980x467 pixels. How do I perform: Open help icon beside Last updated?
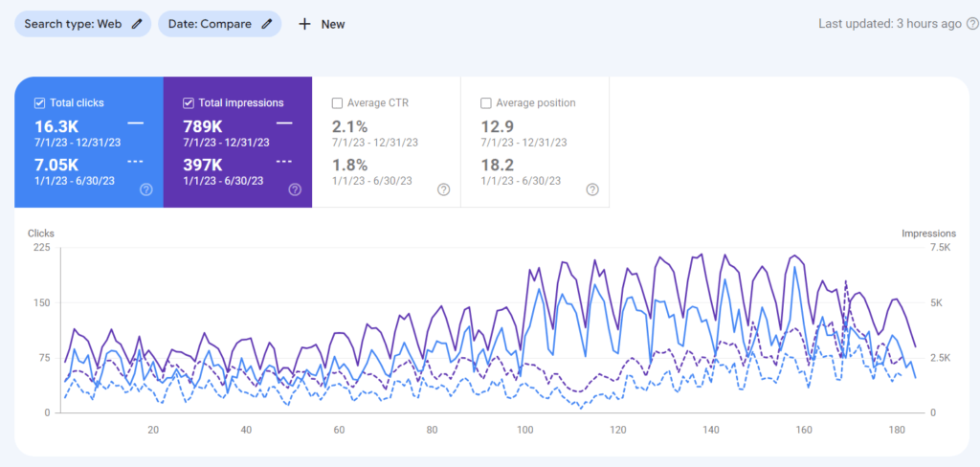(x=972, y=24)
